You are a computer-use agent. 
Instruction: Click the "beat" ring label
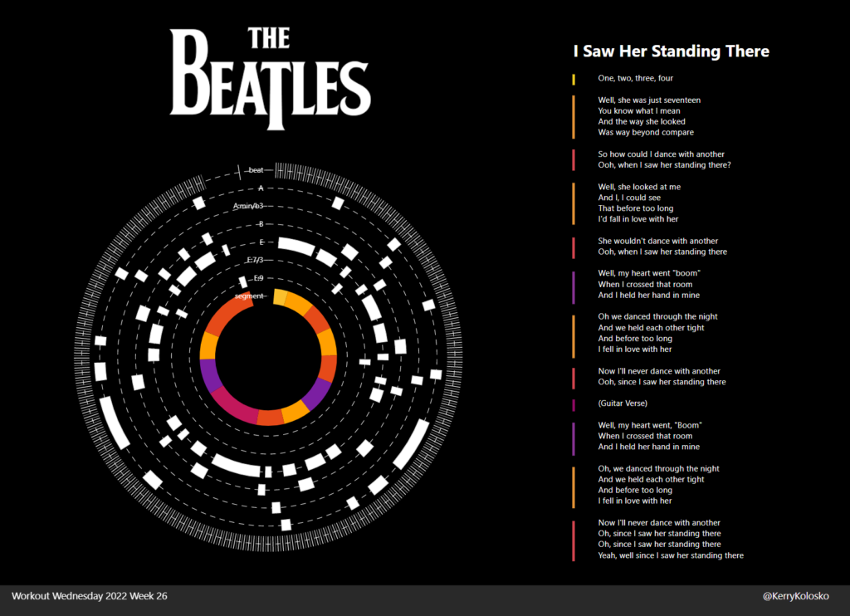tap(256, 170)
